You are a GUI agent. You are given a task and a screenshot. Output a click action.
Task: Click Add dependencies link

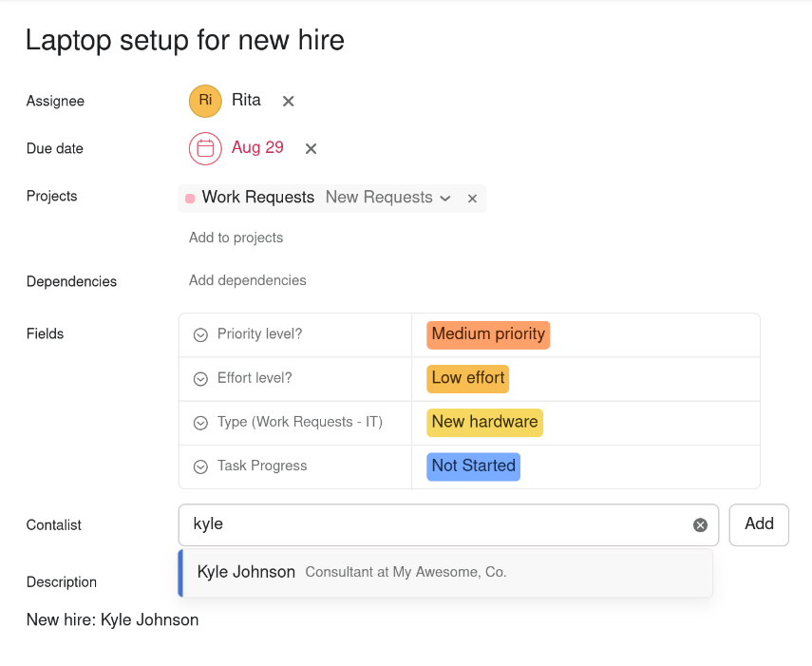click(x=247, y=280)
